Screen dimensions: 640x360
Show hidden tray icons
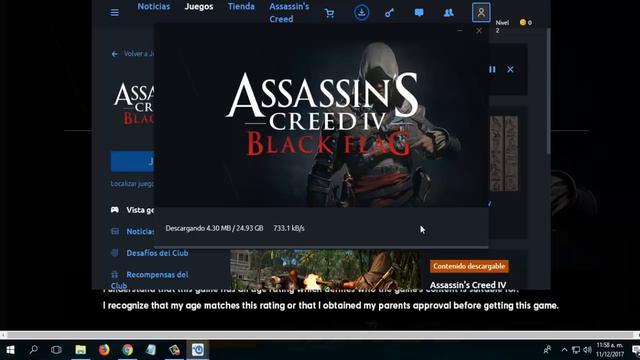point(564,350)
